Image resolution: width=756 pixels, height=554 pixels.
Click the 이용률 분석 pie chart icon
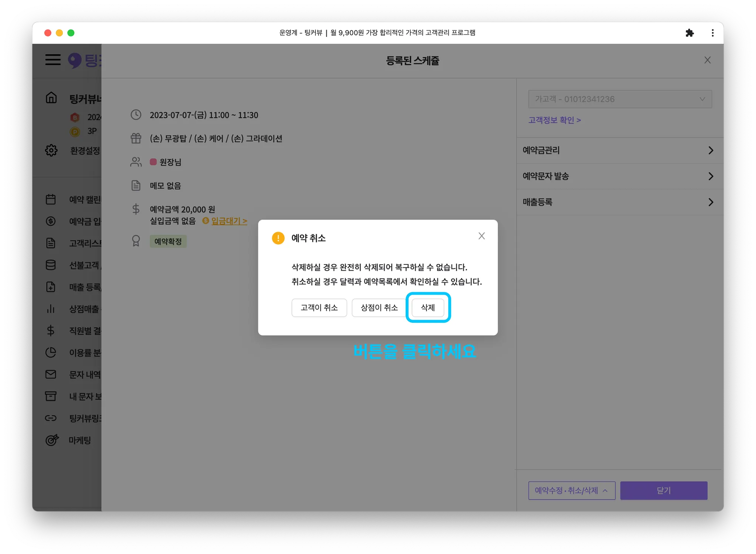[51, 353]
